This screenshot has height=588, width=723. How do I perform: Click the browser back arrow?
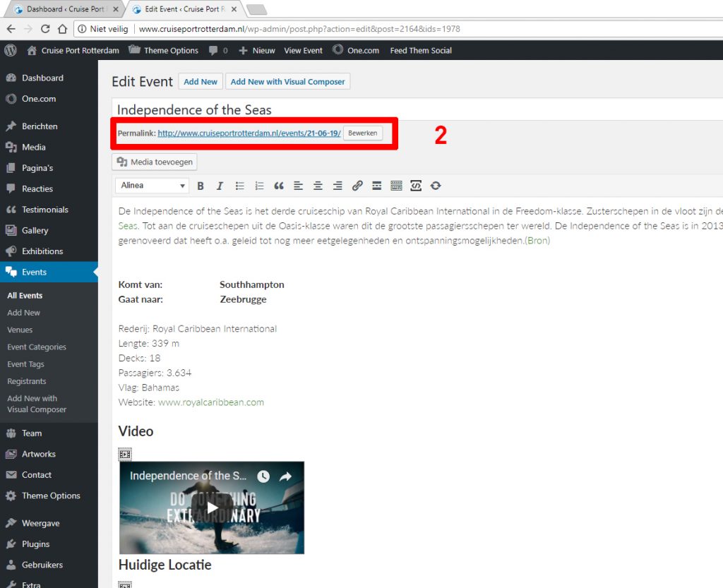click(11, 28)
